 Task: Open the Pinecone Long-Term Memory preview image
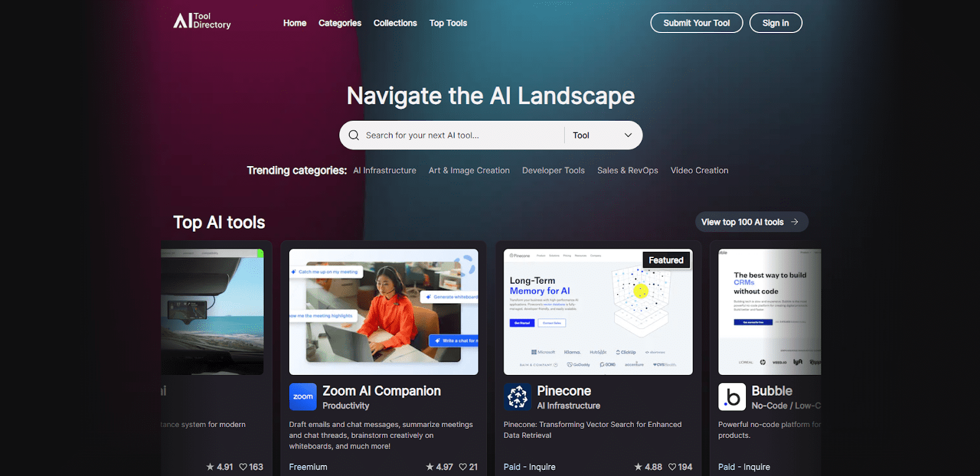tap(598, 312)
